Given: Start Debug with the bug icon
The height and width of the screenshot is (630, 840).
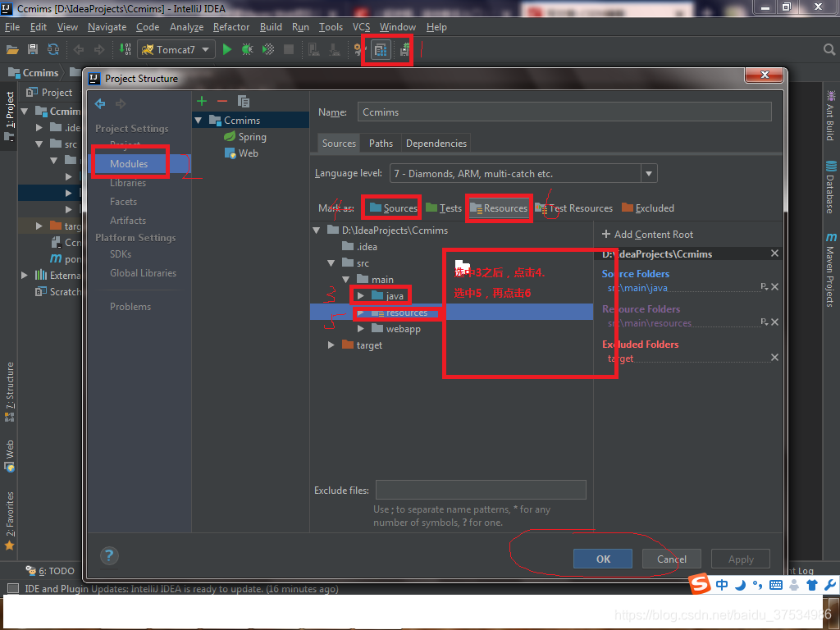Looking at the screenshot, I should tap(248, 50).
